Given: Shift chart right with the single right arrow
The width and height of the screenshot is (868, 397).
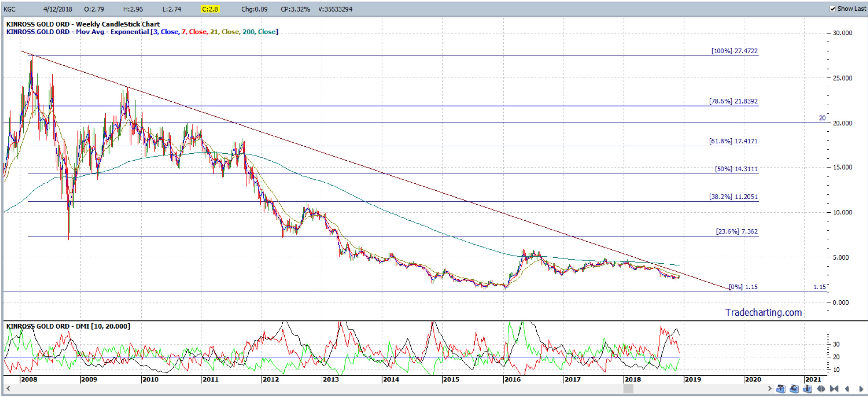Looking at the screenshot, I should [x=861, y=389].
